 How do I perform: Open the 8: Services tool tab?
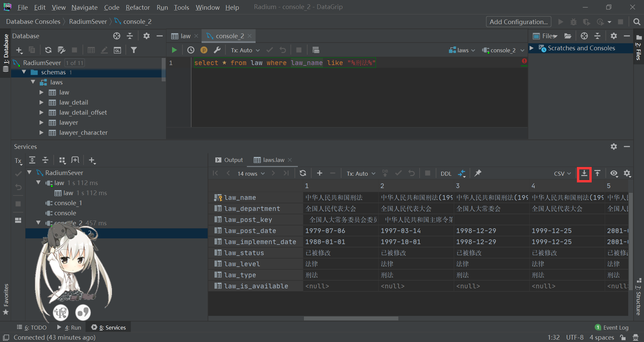(109, 328)
